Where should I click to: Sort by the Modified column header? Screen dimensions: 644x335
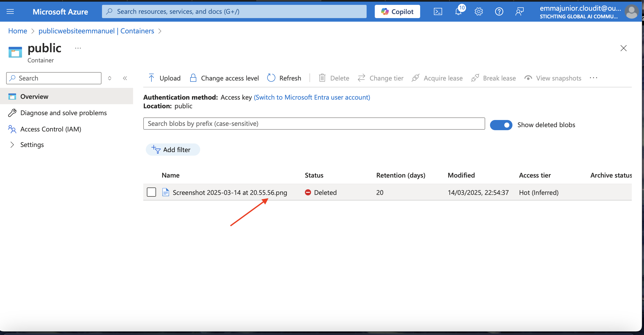pos(461,175)
